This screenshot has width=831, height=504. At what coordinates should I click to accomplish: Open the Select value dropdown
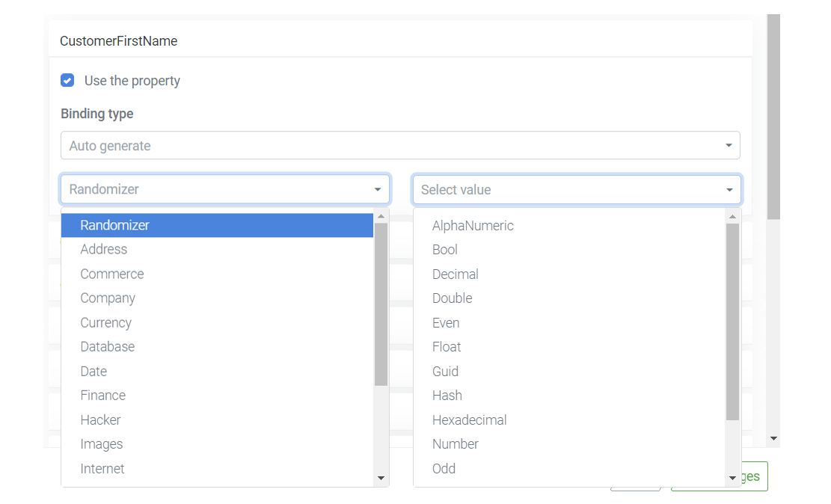coord(577,190)
